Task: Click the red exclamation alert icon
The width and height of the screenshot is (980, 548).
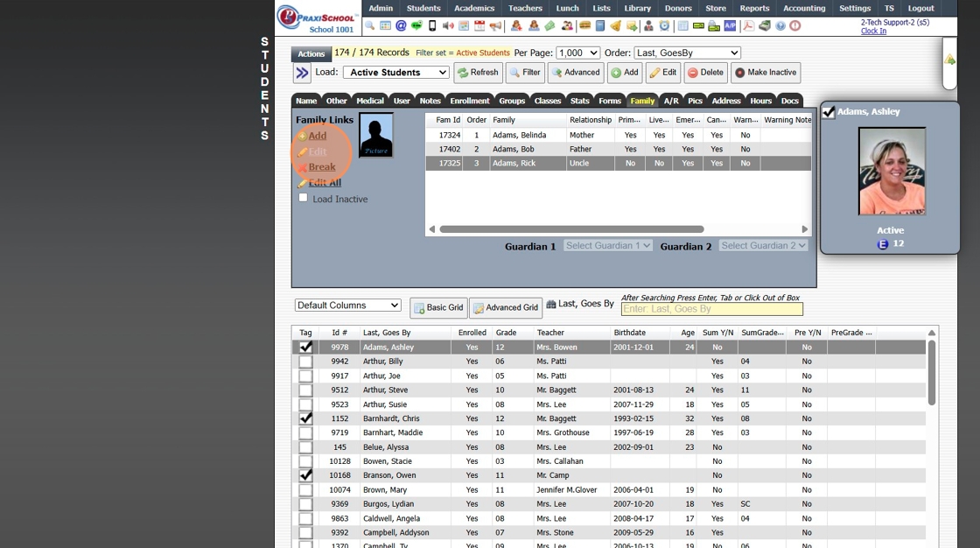Action: coord(795,25)
